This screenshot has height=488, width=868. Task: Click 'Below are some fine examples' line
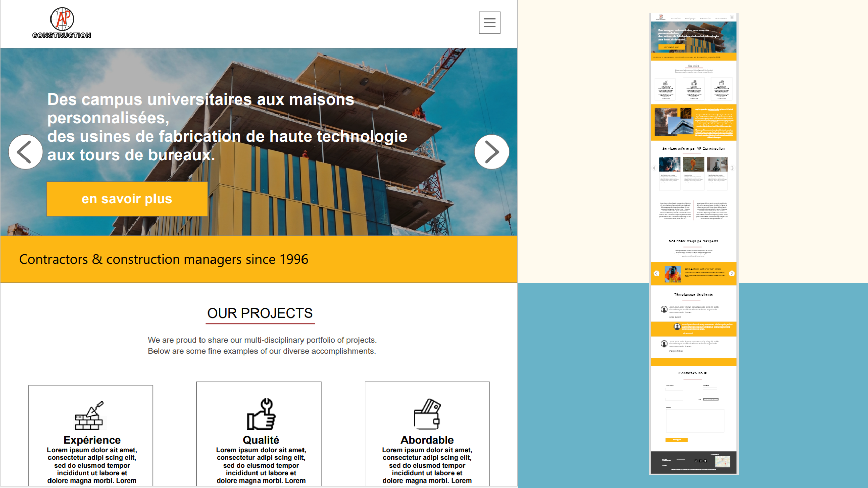262,351
